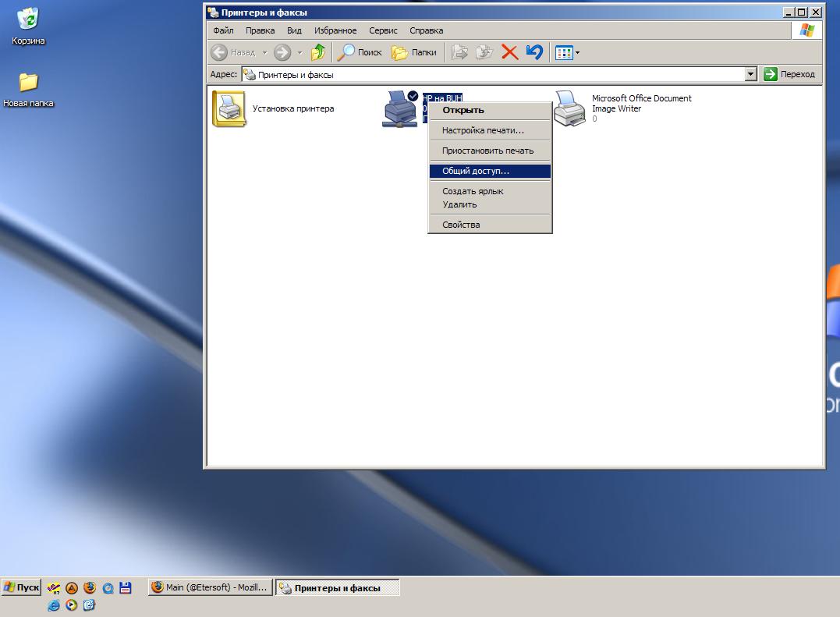Image resolution: width=840 pixels, height=617 pixels.
Task: Click the red Delete X toolbar icon
Action: click(509, 52)
